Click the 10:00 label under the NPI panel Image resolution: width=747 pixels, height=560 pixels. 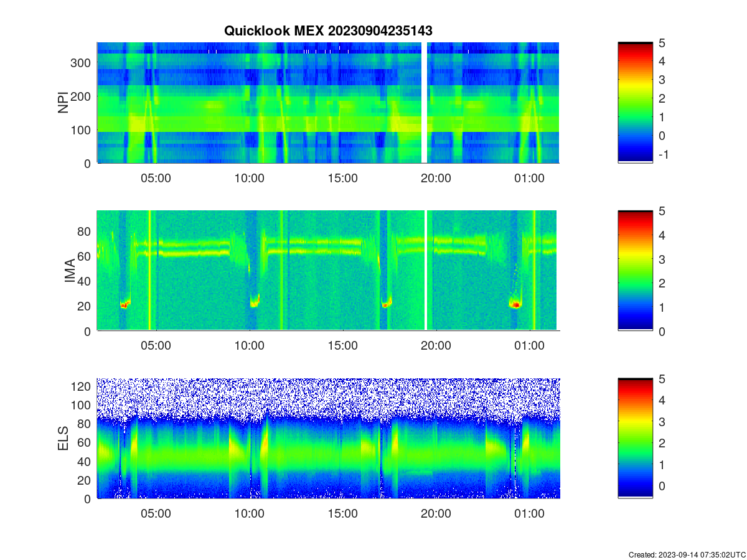(x=249, y=178)
